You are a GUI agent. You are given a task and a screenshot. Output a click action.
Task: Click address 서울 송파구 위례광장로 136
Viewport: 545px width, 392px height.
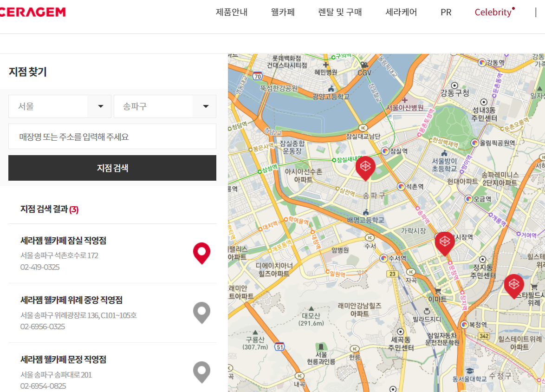78,315
